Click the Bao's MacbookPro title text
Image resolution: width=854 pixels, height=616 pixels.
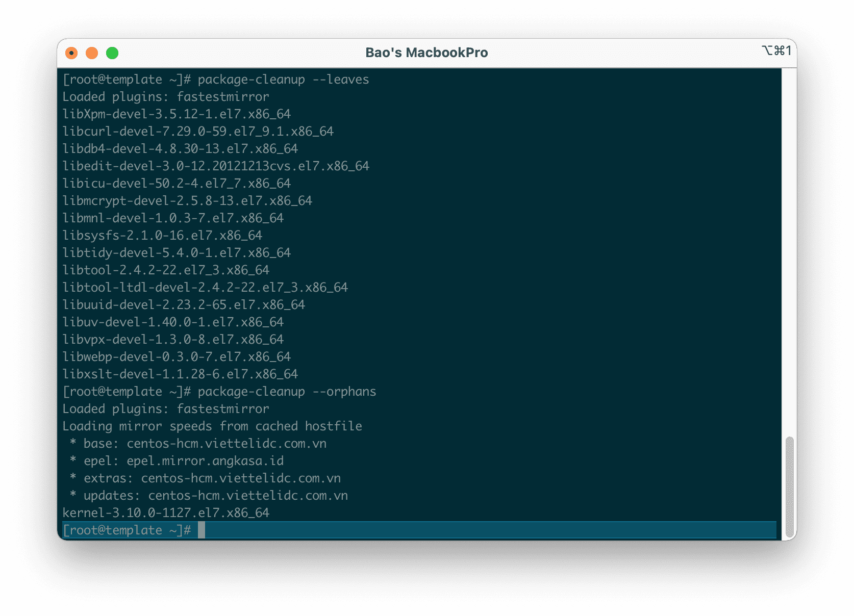tap(427, 52)
